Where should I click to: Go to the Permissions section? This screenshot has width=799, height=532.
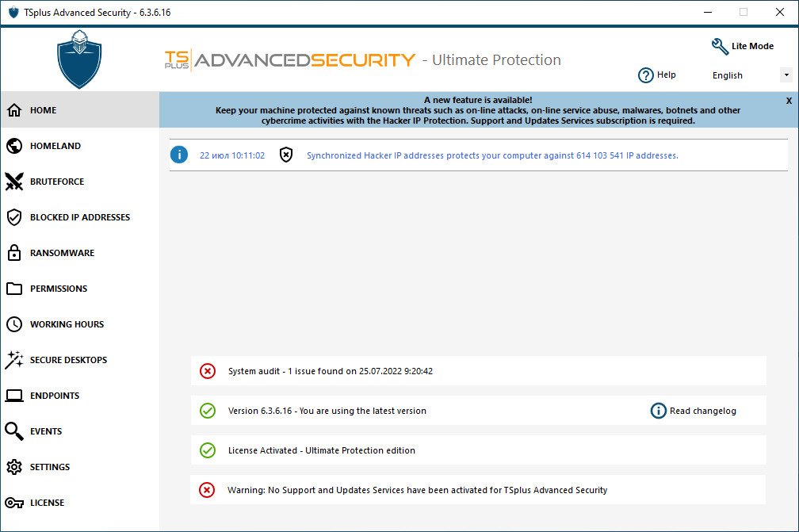[x=59, y=289]
